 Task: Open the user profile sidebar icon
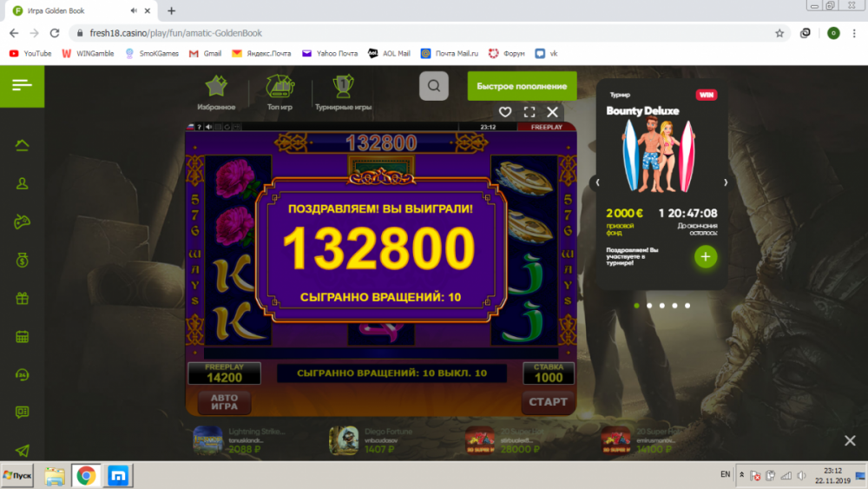click(22, 183)
